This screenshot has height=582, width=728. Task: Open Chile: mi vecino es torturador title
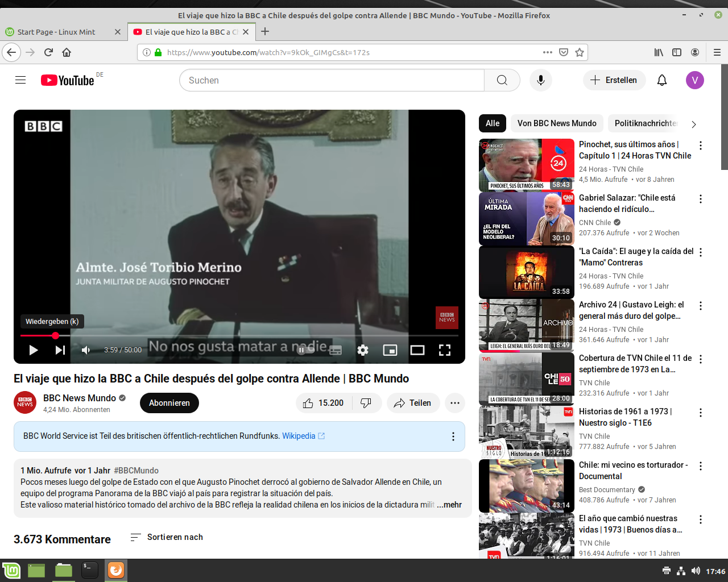tap(634, 471)
